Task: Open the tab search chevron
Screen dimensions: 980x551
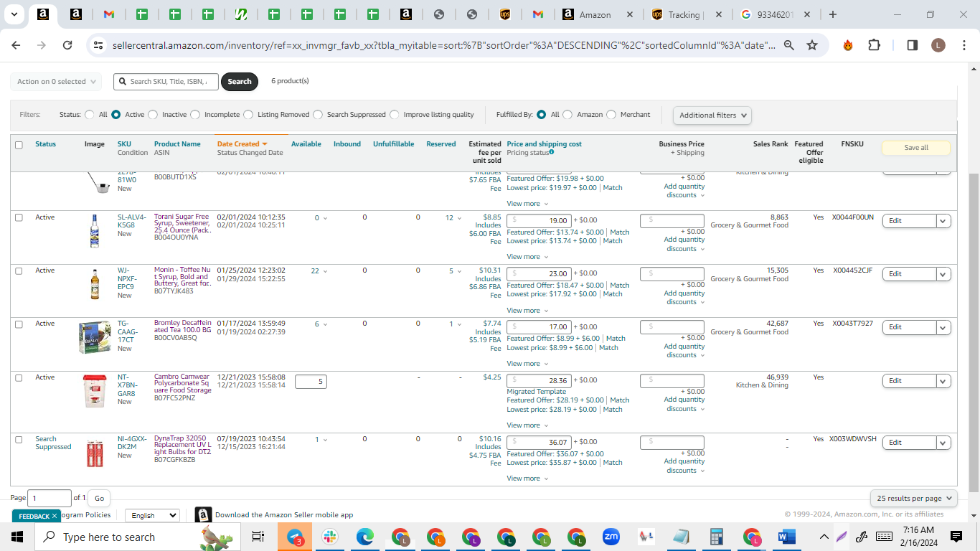Action: 14,14
